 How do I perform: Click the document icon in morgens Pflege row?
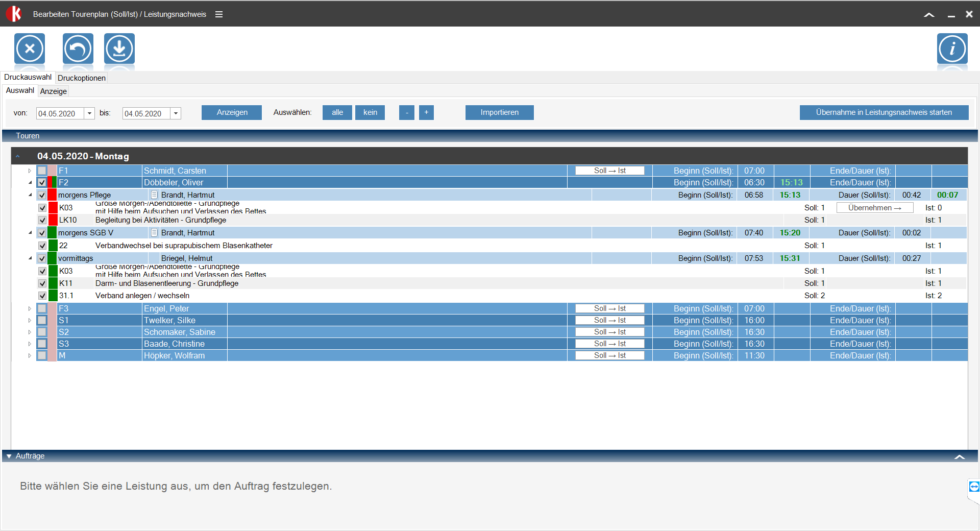coord(154,195)
